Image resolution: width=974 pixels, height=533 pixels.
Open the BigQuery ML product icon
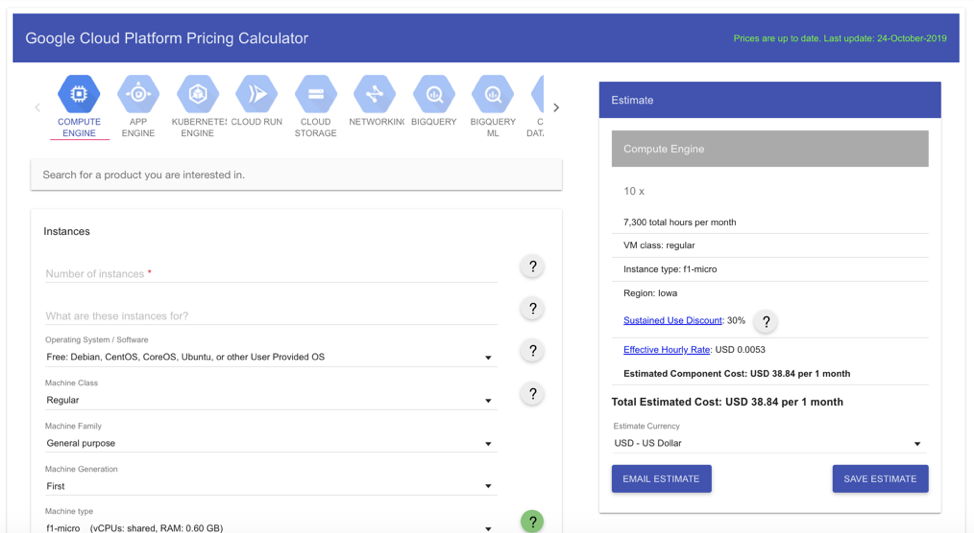[493, 95]
